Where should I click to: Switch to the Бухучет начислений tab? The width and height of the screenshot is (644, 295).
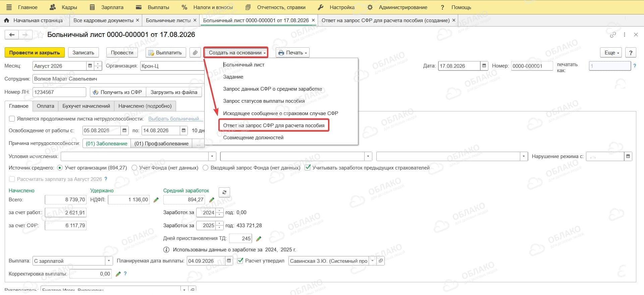click(x=86, y=106)
